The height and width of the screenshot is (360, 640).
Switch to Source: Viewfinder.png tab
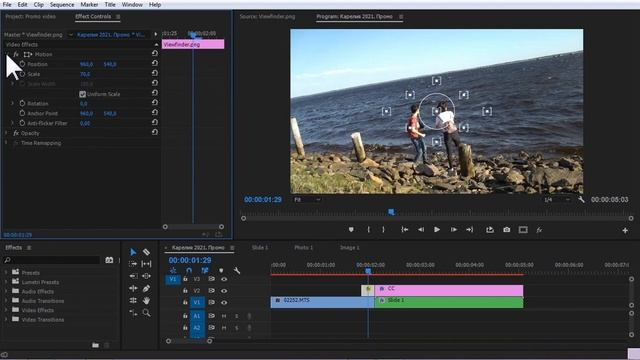(x=267, y=17)
